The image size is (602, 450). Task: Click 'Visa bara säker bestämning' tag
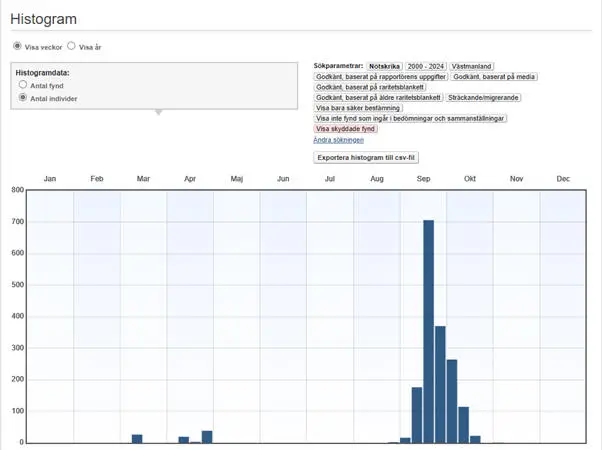pyautogui.click(x=358, y=108)
